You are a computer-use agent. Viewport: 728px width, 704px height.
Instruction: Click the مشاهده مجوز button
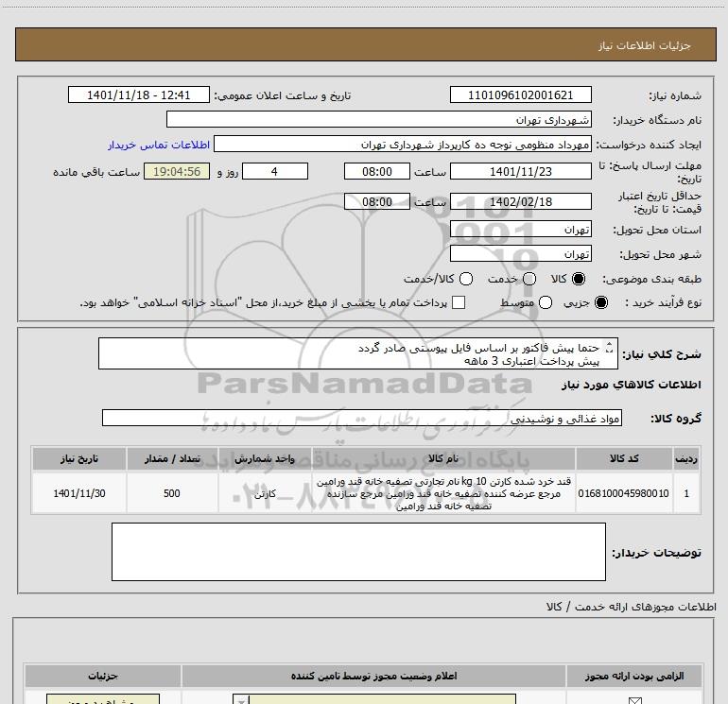[x=103, y=699]
